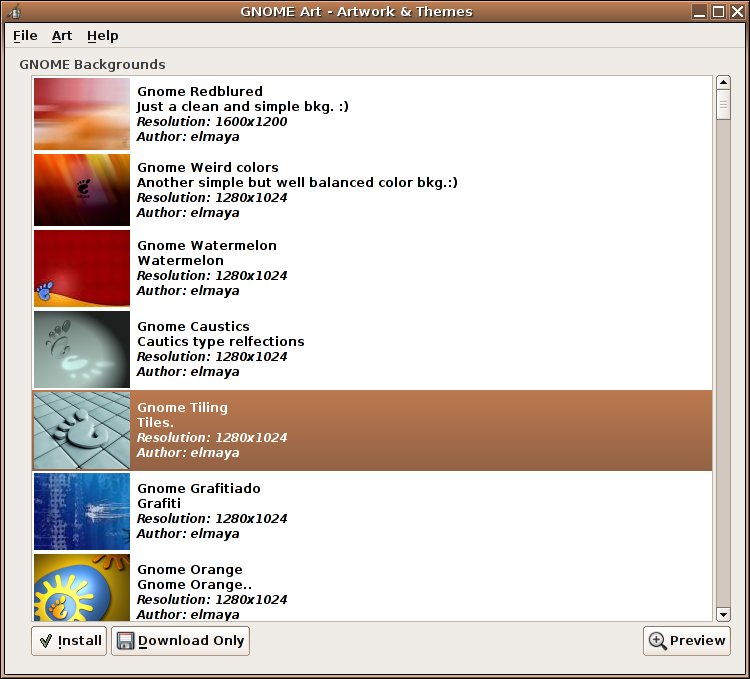Viewport: 750px width, 679px height.
Task: Open the Art menu
Action: 62,36
